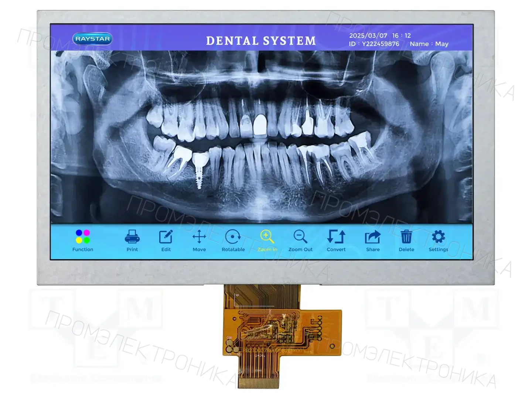Click the time 16 : 12 text
The width and height of the screenshot is (532, 399).
click(x=402, y=35)
